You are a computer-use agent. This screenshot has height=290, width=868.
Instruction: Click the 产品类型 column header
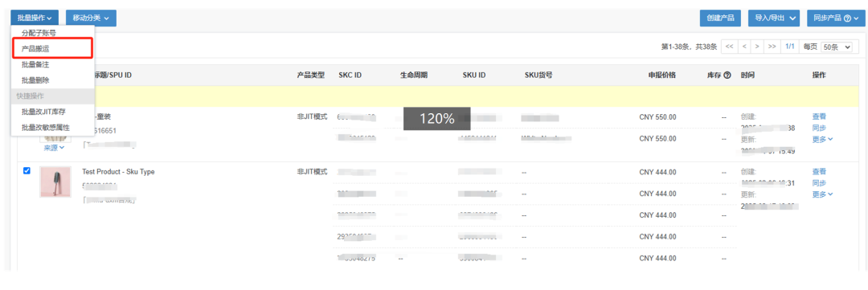310,76
